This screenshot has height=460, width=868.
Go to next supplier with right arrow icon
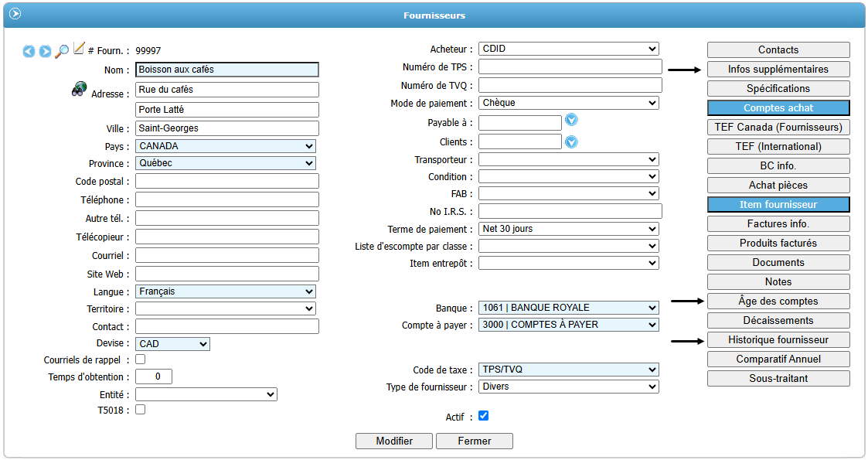click(45, 51)
